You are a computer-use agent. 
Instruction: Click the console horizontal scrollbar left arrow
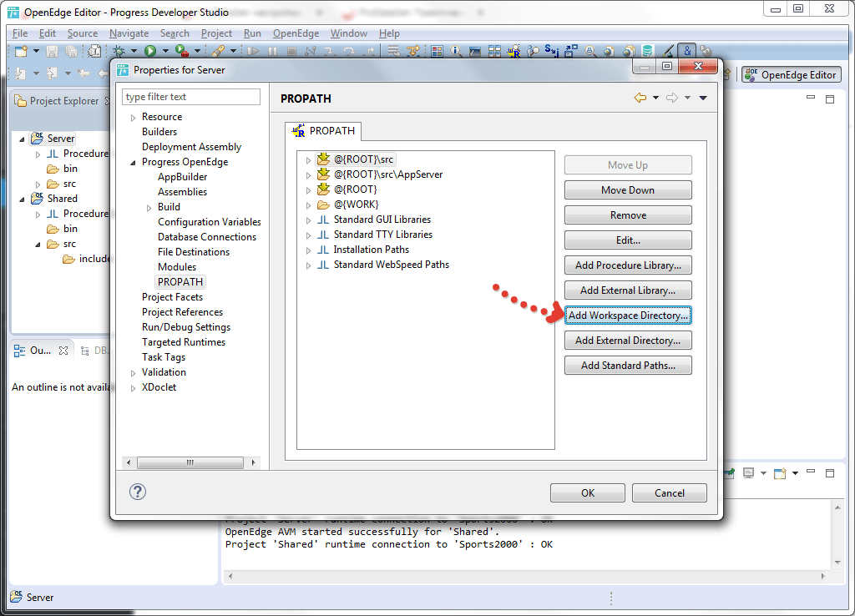230,576
